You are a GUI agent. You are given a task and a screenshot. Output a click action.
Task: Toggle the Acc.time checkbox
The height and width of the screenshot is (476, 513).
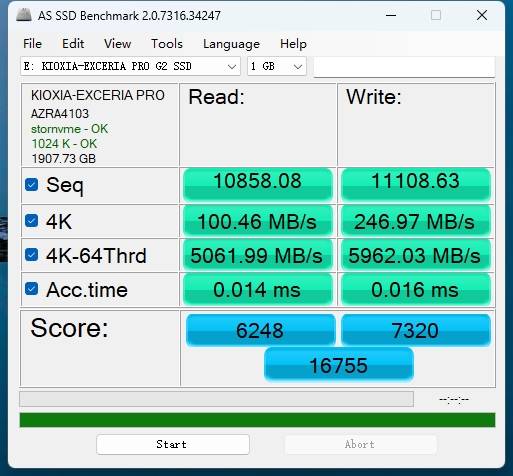(x=32, y=289)
